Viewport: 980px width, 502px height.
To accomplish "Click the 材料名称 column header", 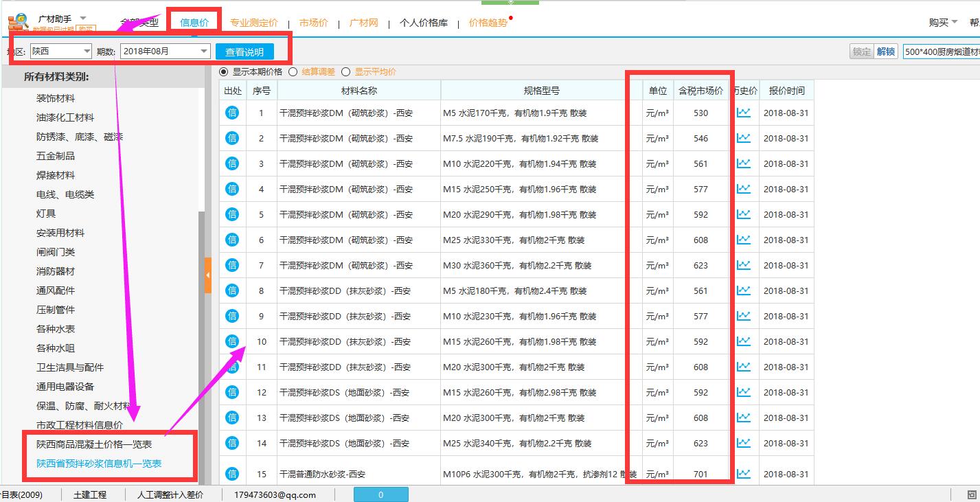I will tap(359, 91).
